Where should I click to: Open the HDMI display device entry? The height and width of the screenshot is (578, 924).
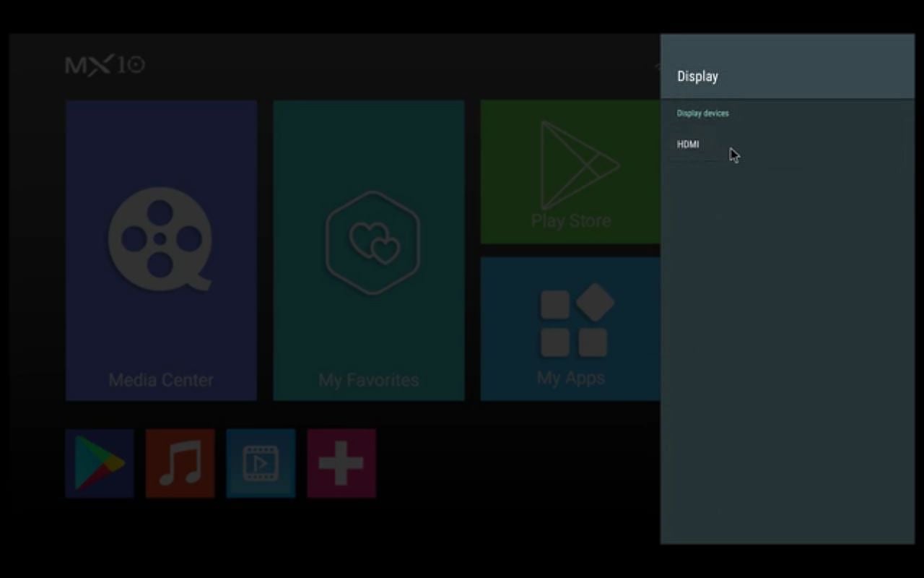(787, 144)
